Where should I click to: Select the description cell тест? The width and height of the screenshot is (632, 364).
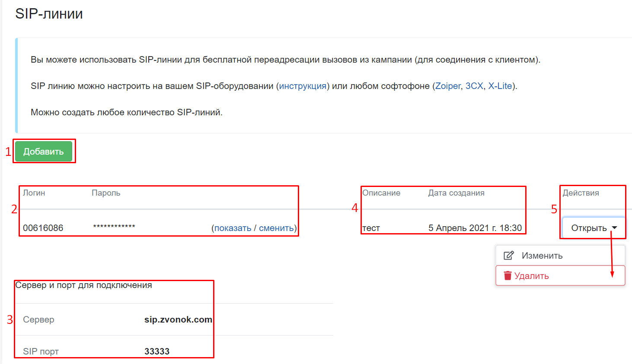coord(371,228)
